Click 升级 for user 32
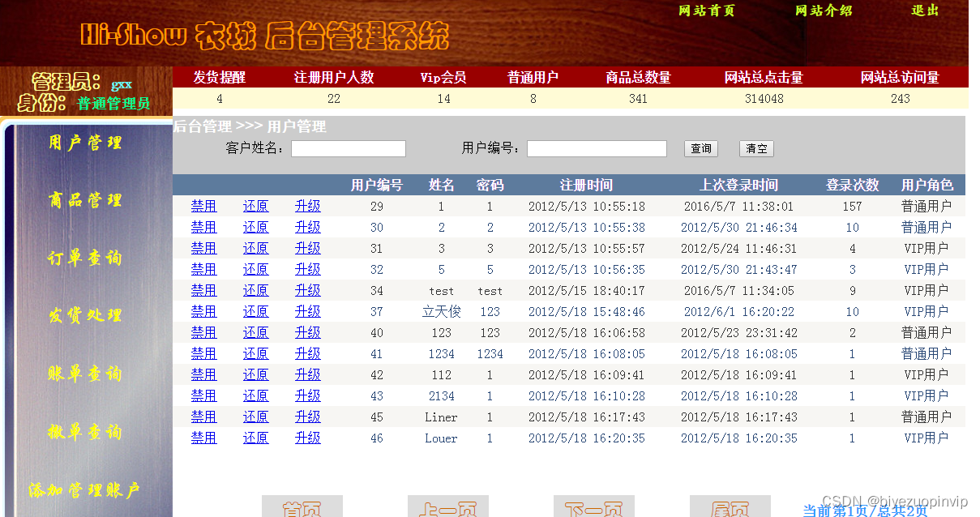 pyautogui.click(x=308, y=269)
